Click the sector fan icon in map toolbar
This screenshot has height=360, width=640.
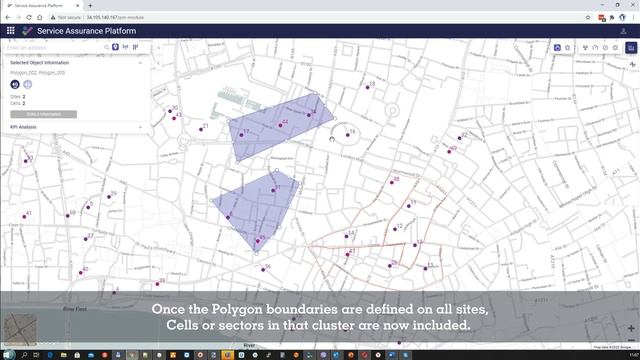[x=585, y=48]
